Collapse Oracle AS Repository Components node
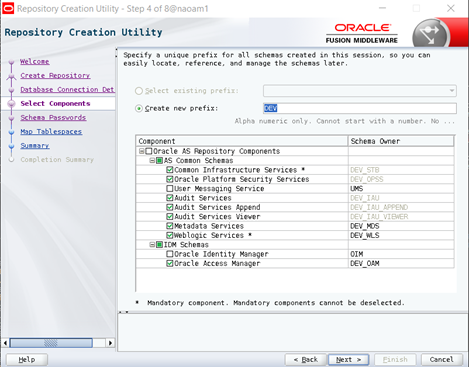This screenshot has width=469, height=367. (141, 151)
